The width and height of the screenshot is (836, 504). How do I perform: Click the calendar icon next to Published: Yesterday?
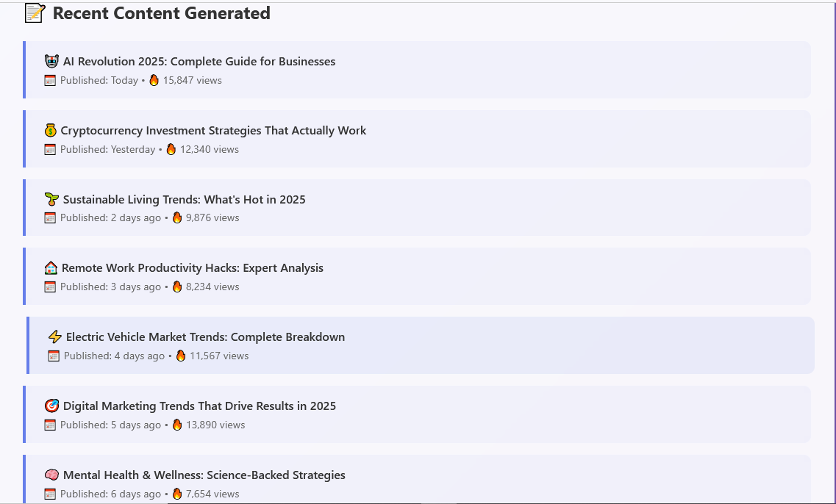(x=50, y=150)
